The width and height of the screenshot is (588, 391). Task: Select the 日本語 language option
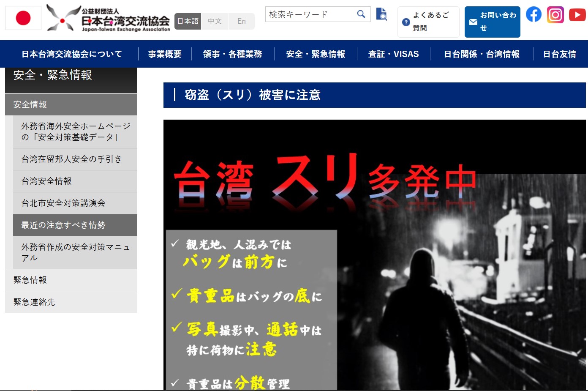pyautogui.click(x=188, y=21)
